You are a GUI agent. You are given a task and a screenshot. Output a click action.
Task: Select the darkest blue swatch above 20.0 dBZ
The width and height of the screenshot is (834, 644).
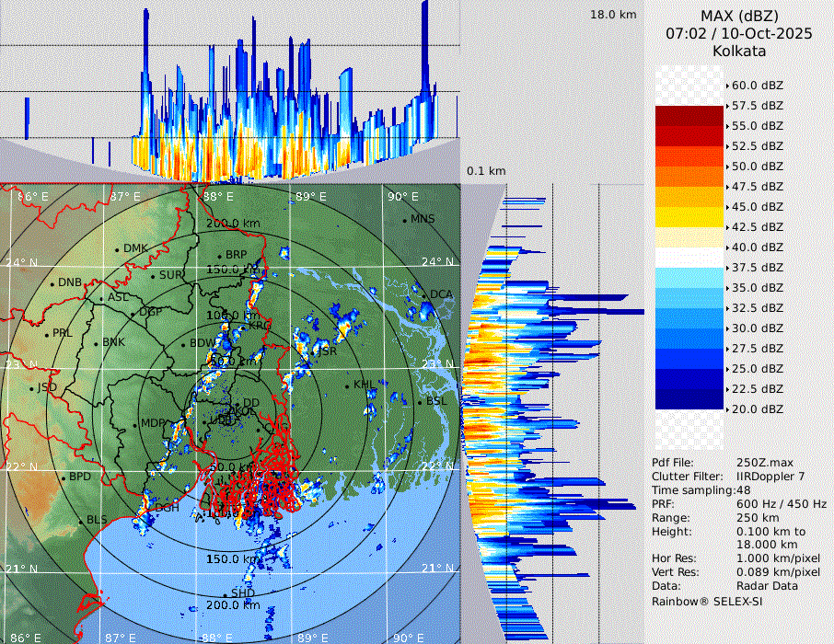pos(689,399)
